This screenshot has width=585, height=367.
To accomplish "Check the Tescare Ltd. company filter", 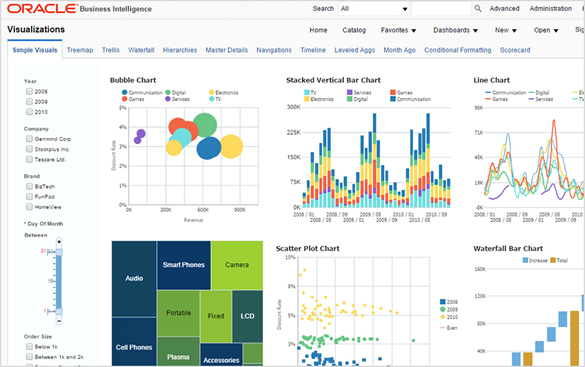I will (29, 159).
